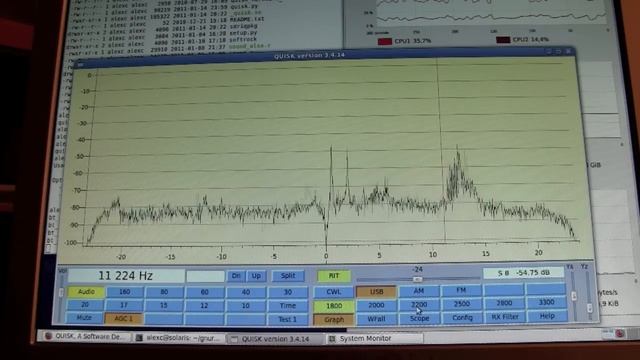Click the Up band-up button
Image resolution: width=640 pixels, height=360 pixels.
pyautogui.click(x=256, y=276)
